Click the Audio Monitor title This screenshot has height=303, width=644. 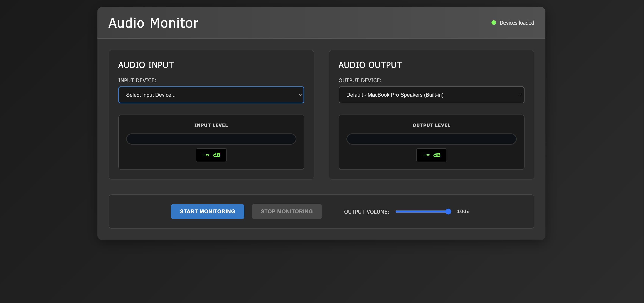(153, 23)
